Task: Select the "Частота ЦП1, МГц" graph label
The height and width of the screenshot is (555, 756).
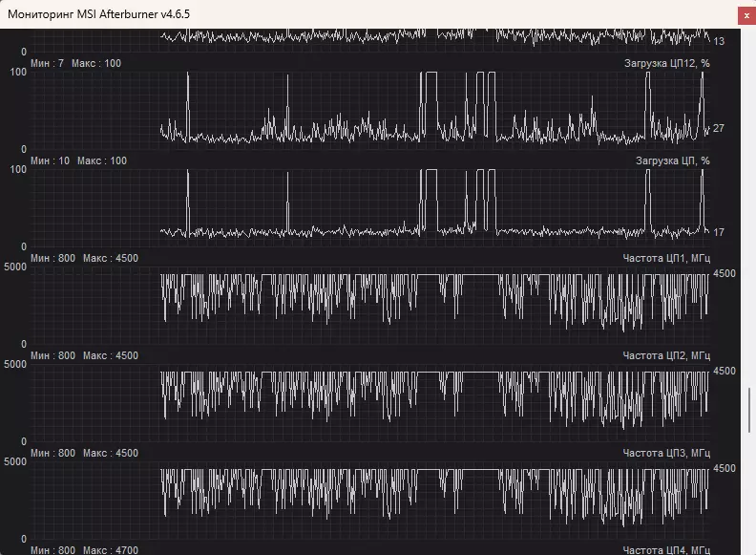Action: (666, 258)
